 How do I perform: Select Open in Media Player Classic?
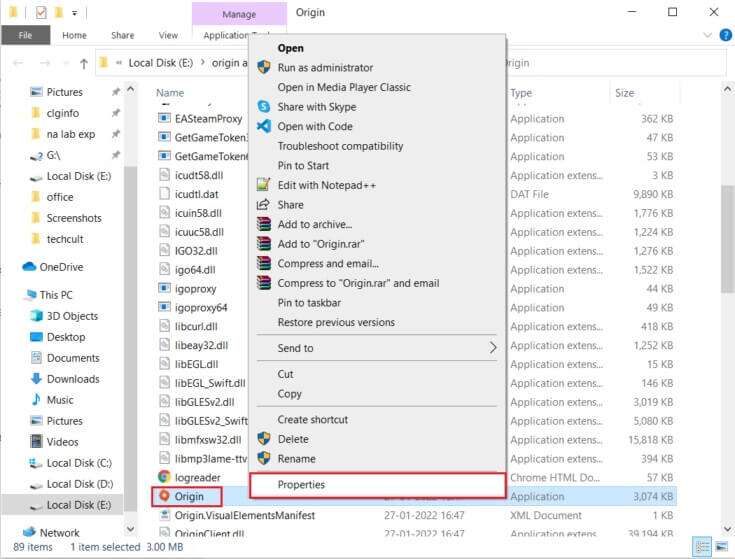[377, 87]
